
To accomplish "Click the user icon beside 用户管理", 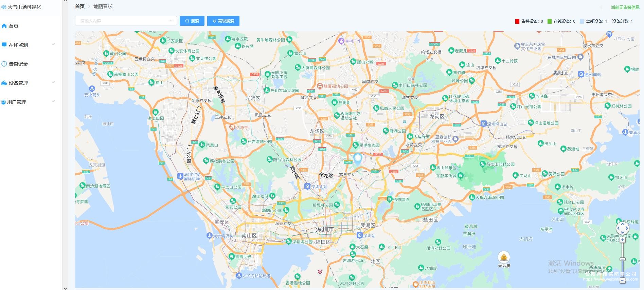I will (x=4, y=102).
